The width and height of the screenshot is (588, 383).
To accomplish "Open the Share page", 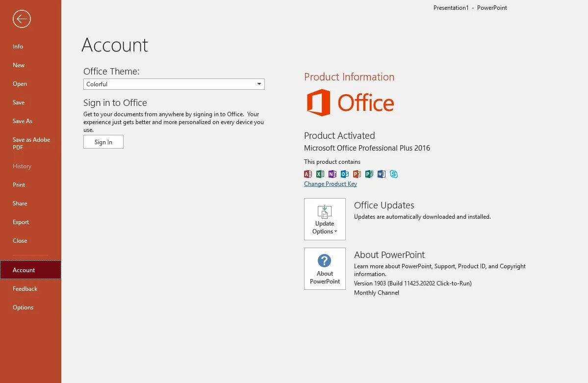I will click(30, 204).
